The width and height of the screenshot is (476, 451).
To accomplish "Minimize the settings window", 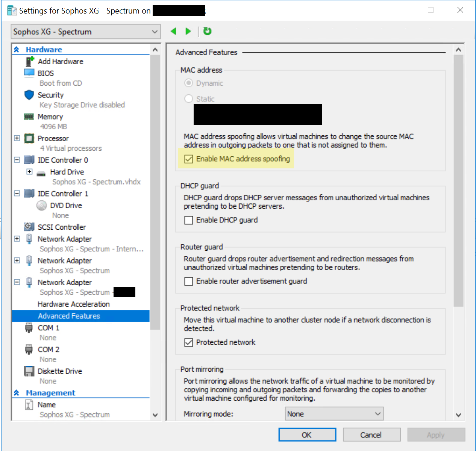I will (x=401, y=10).
